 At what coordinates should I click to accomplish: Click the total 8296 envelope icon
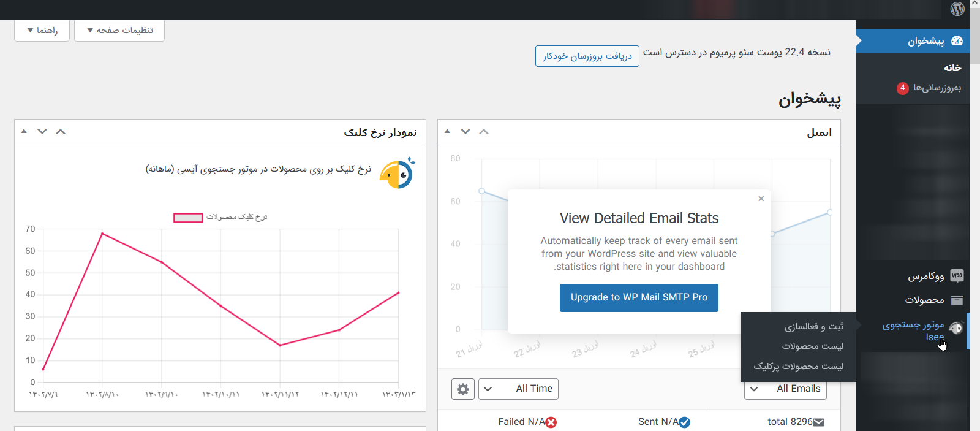tap(819, 422)
